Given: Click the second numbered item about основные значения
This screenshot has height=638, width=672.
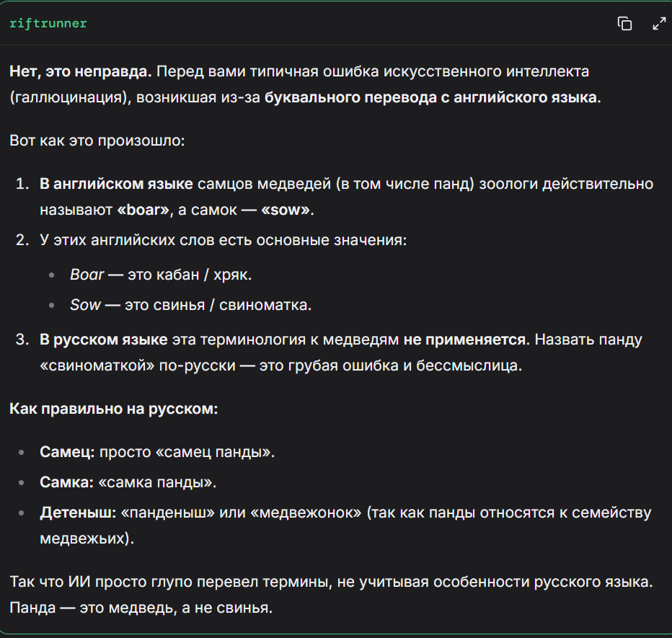Looking at the screenshot, I should coord(224,239).
